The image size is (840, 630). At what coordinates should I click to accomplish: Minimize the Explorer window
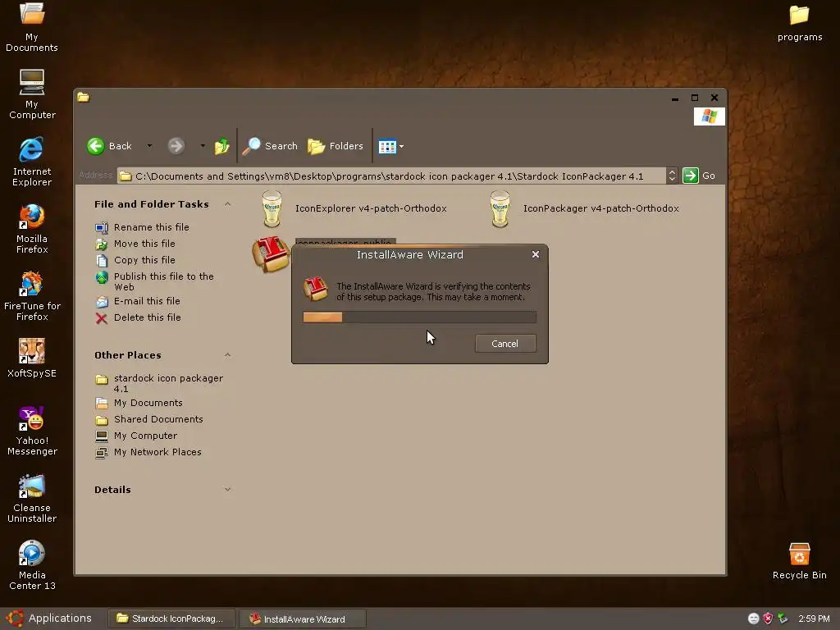[x=675, y=98]
